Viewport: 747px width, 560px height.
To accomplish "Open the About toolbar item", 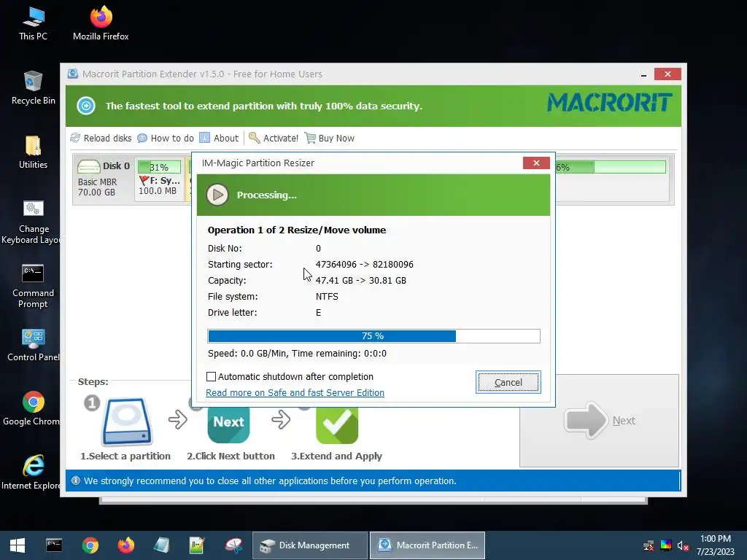I will coord(219,138).
